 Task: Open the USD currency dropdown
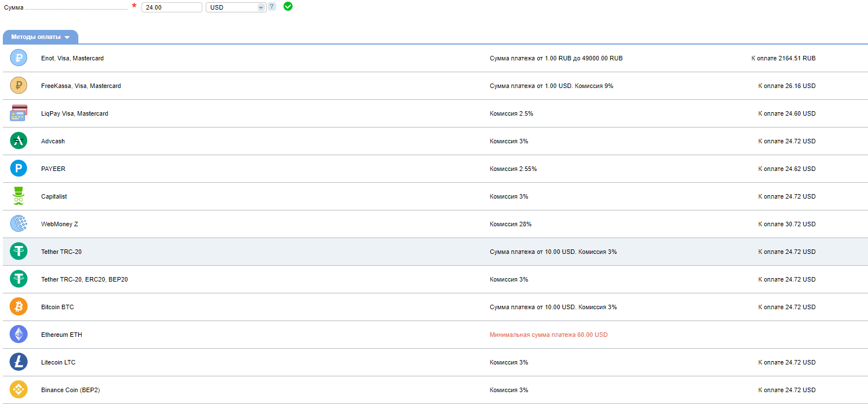click(236, 7)
